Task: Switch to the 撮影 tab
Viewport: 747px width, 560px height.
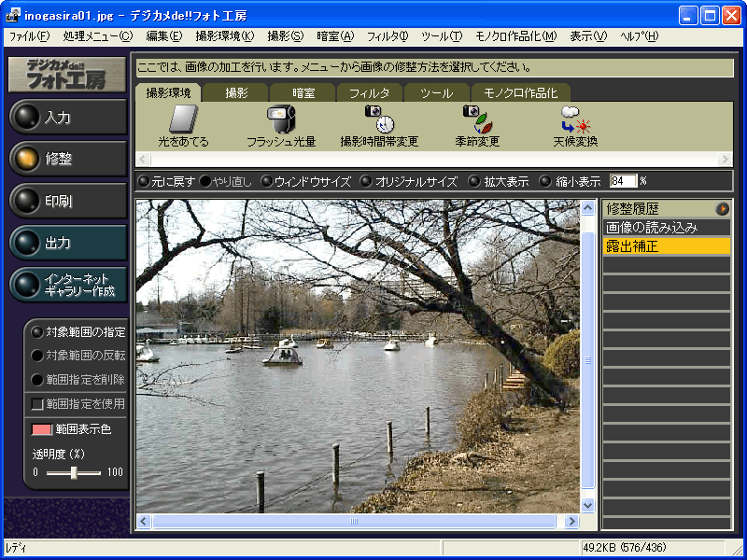Action: (x=236, y=92)
